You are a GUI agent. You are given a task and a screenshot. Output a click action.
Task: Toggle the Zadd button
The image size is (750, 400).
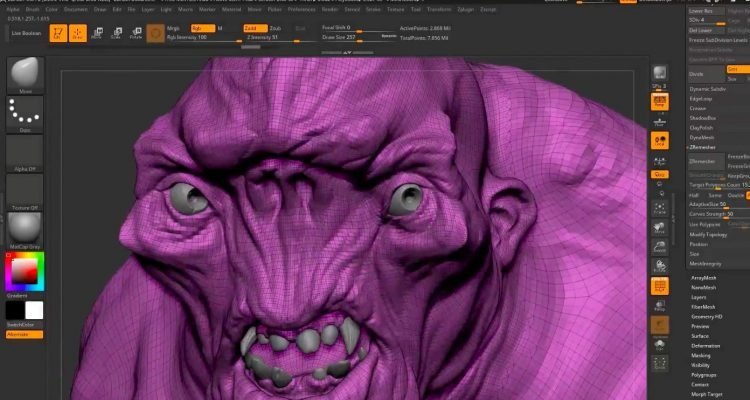255,28
